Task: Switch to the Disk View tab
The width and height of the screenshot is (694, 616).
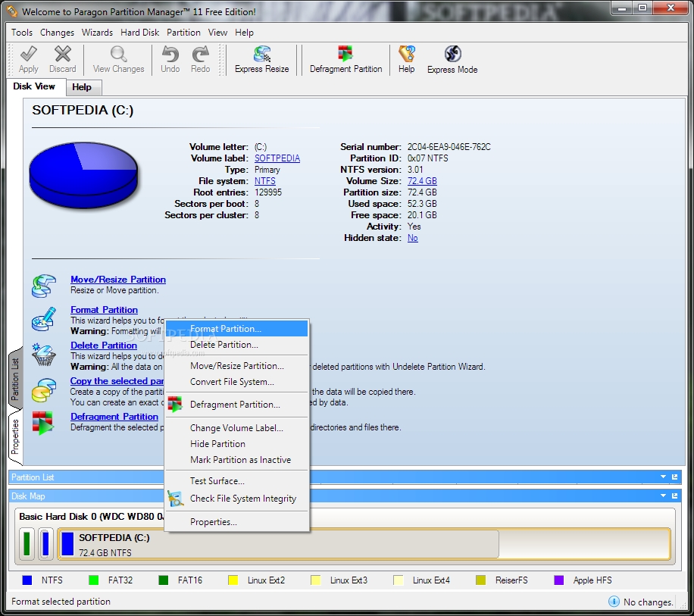Action: click(34, 86)
